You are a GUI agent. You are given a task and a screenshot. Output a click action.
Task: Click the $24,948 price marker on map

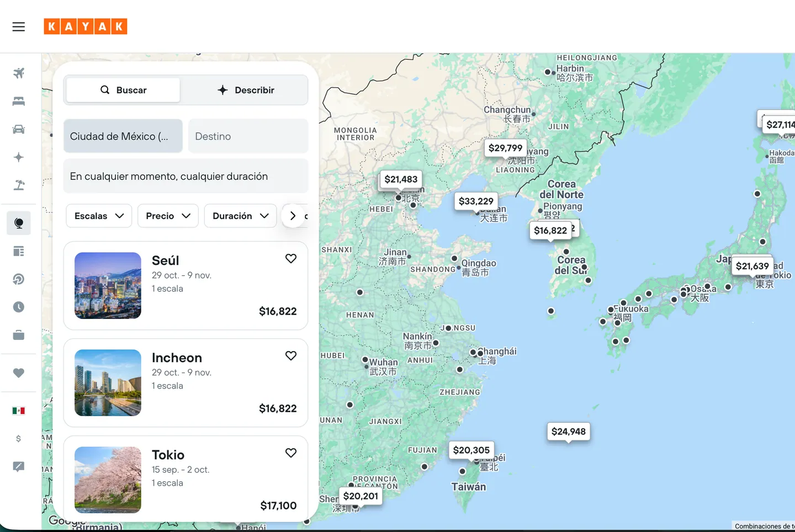tap(569, 432)
